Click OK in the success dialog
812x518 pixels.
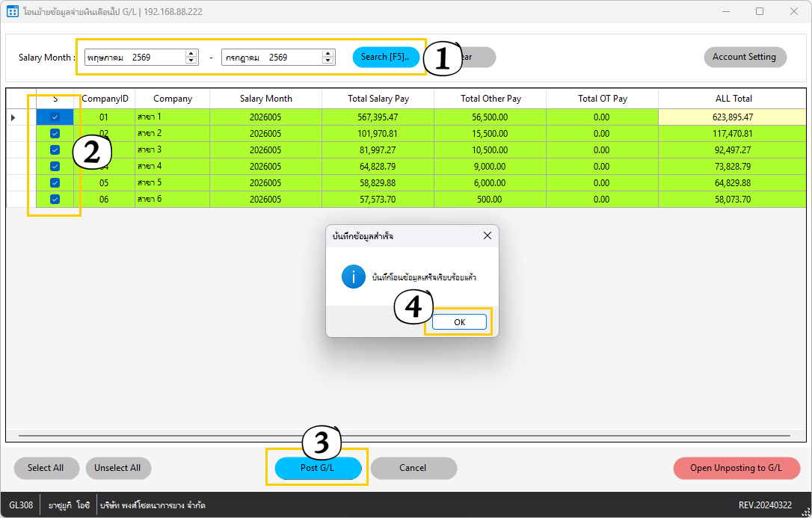pos(459,322)
